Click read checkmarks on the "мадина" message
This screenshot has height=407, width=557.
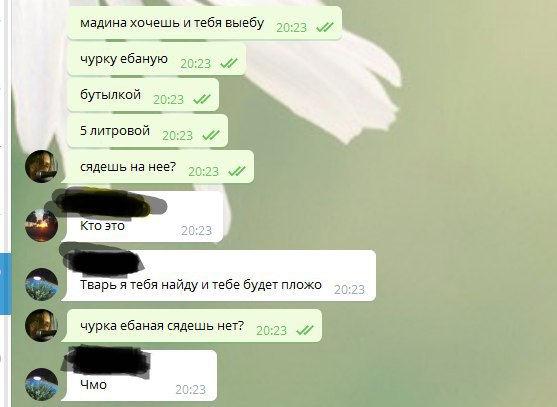point(325,27)
